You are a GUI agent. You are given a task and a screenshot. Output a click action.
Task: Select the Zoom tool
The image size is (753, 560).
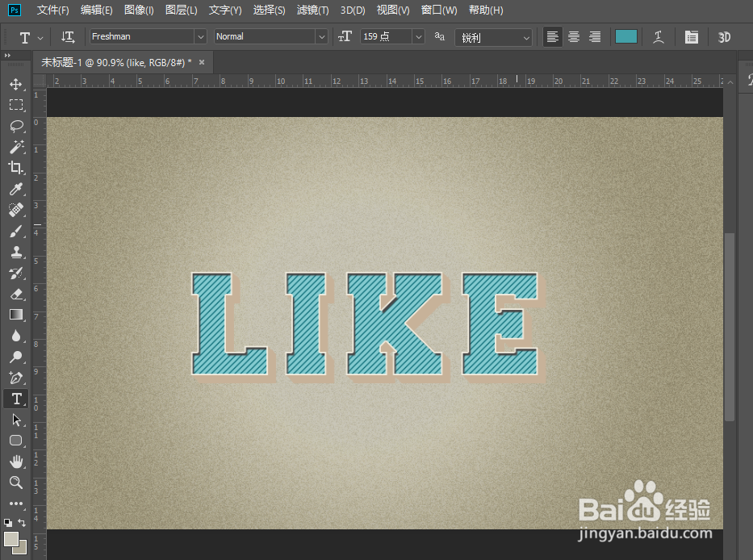coord(16,483)
